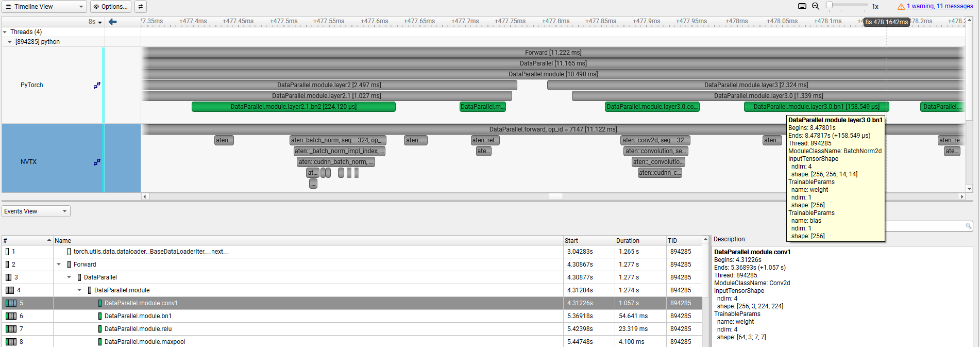Click the orange warning triangle icon
Image resolution: width=980 pixels, height=347 pixels.
(x=901, y=7)
